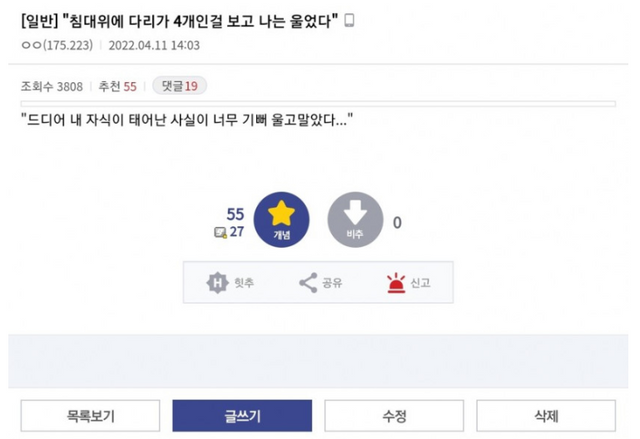Click the post title starting with [일반]
Screen dimensions: 640x439
pos(180,20)
